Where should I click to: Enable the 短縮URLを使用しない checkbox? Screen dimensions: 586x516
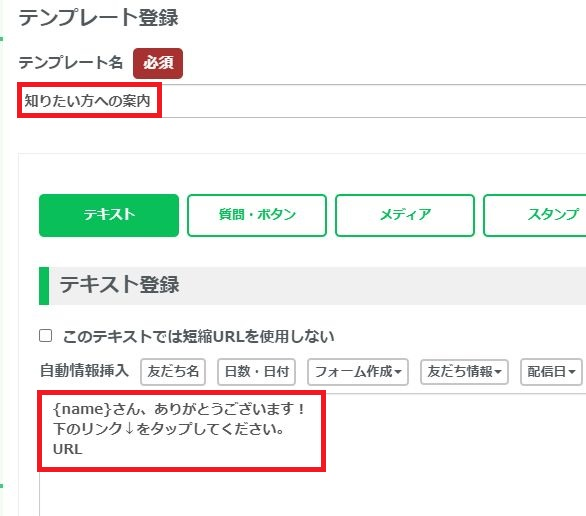[x=46, y=336]
